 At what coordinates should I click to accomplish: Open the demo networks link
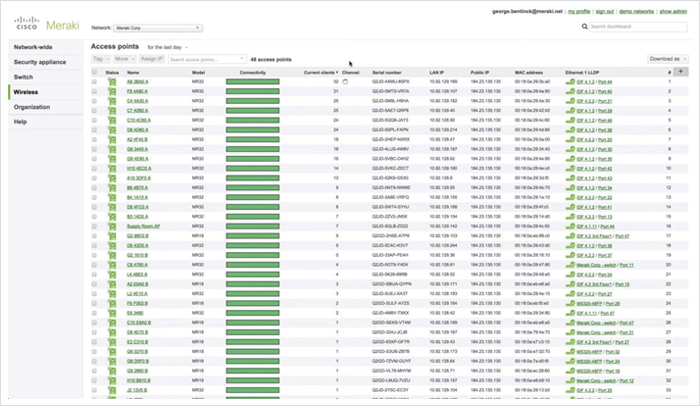coord(636,12)
